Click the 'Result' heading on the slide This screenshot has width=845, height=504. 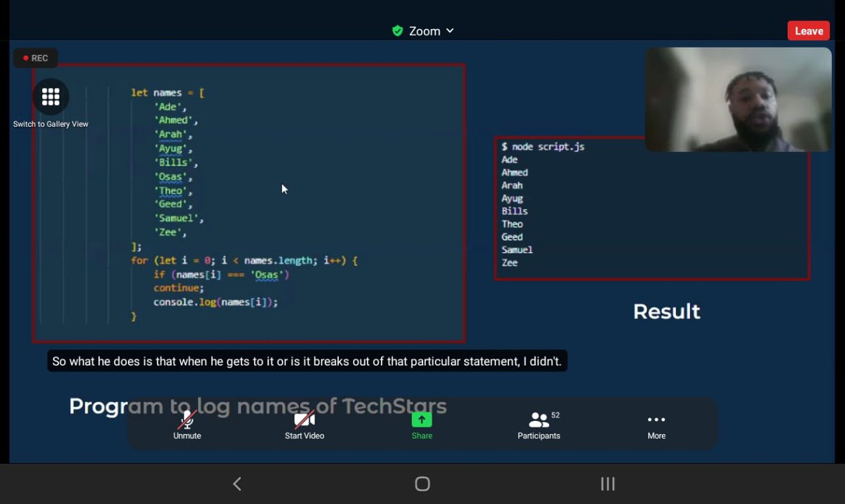tap(667, 312)
